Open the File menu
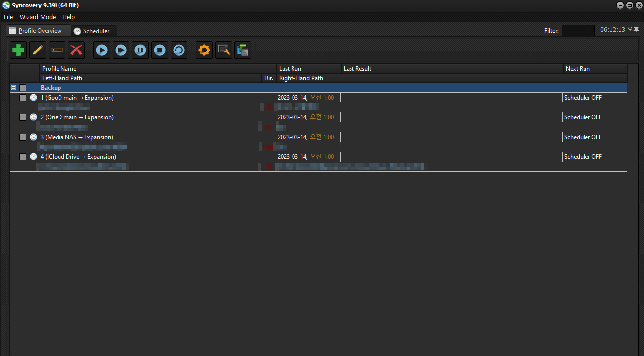644x356 pixels. coord(8,17)
